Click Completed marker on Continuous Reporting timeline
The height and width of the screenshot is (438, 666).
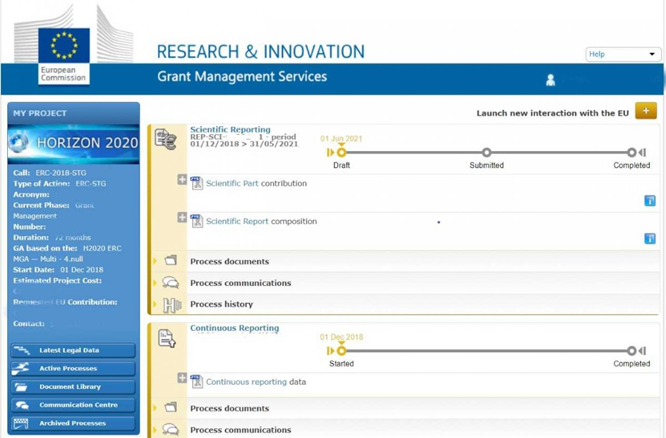pyautogui.click(x=632, y=351)
